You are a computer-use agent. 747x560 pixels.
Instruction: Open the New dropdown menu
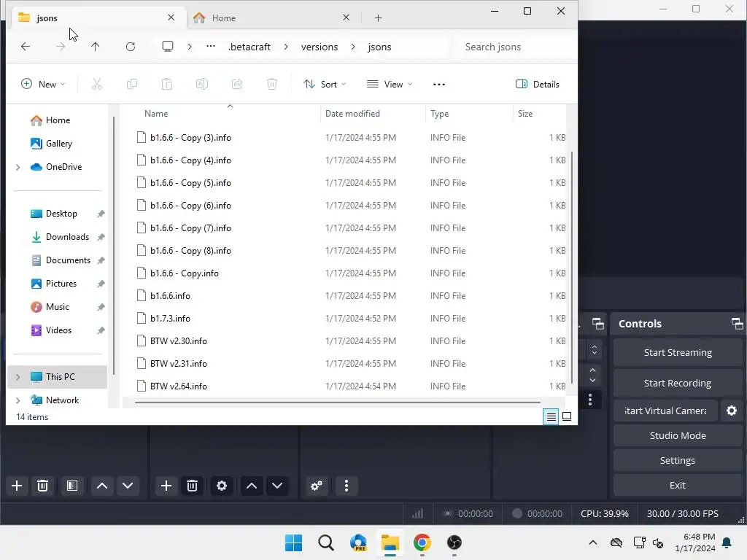[43, 85]
